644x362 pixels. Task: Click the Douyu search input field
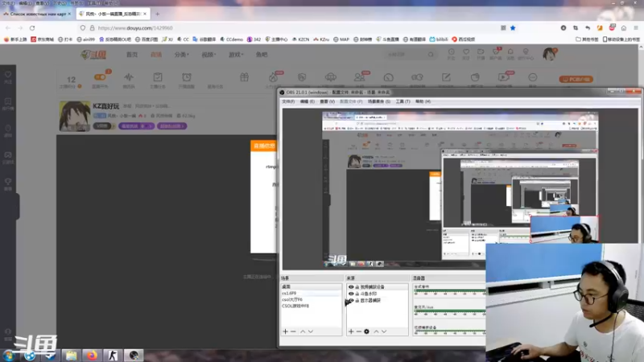(406, 54)
